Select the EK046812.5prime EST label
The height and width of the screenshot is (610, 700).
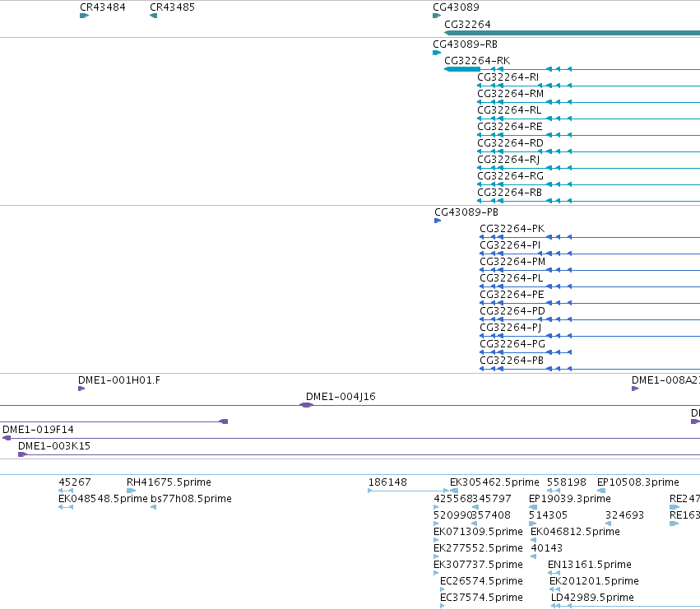(x=575, y=532)
